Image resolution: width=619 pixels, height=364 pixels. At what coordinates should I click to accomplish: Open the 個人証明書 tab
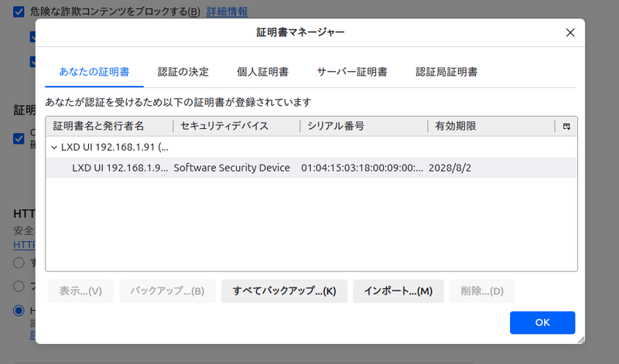pyautogui.click(x=262, y=72)
